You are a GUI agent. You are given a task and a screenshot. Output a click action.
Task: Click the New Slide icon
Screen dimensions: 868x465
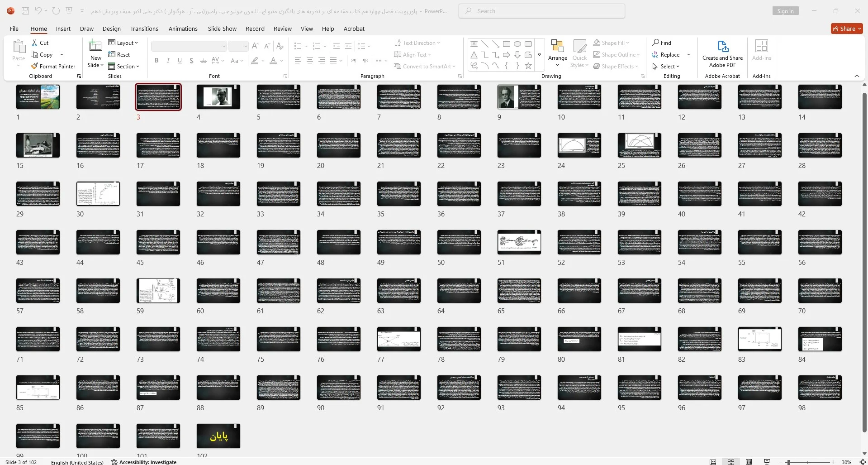(x=95, y=46)
